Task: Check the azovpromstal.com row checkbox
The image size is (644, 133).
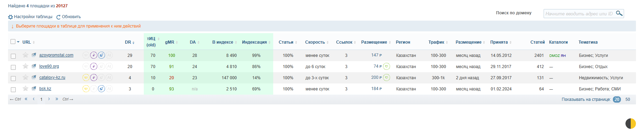Action: pyautogui.click(x=13, y=56)
